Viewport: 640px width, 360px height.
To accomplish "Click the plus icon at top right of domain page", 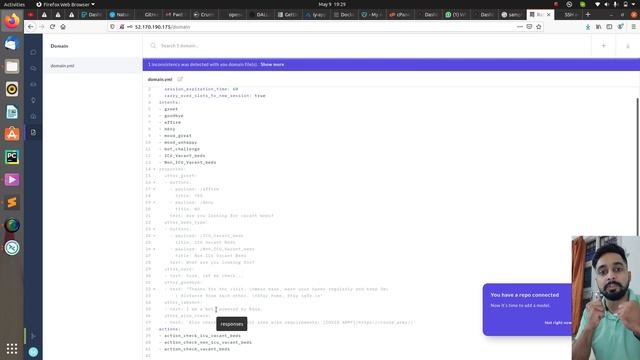I will point(603,46).
